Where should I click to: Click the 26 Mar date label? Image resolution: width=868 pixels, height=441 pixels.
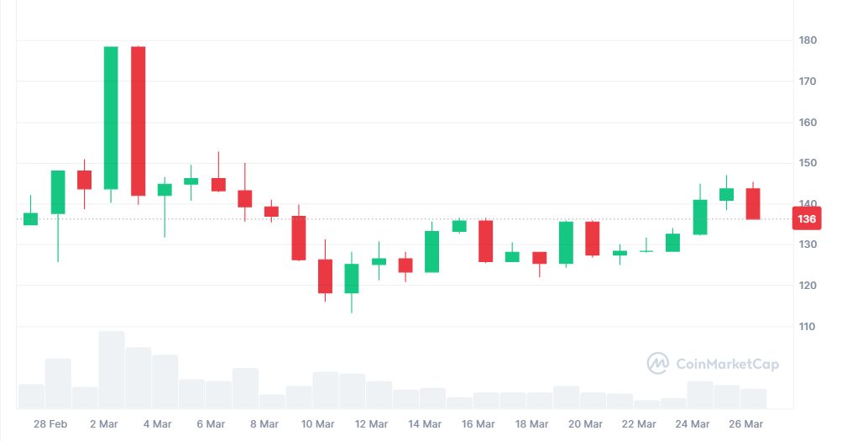[746, 423]
